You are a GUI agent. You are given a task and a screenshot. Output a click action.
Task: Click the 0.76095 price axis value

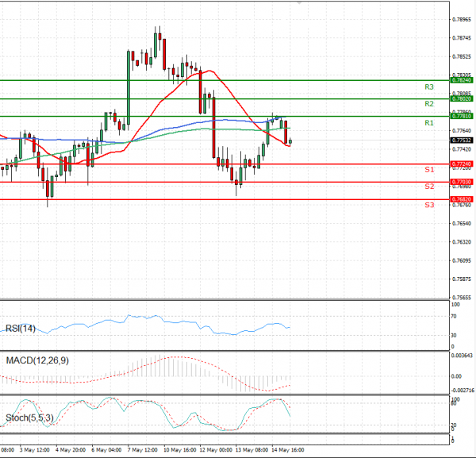(462, 260)
